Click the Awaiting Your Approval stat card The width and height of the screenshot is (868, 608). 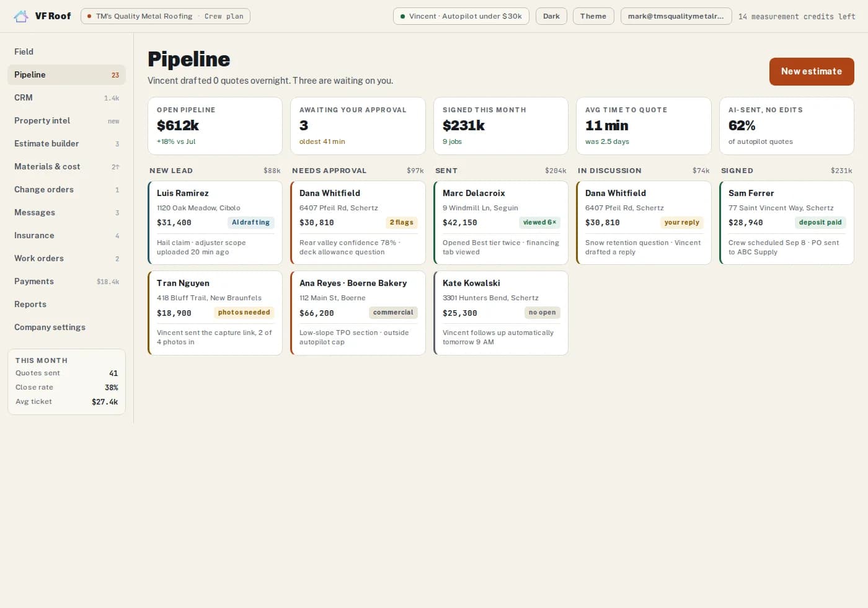coord(358,126)
